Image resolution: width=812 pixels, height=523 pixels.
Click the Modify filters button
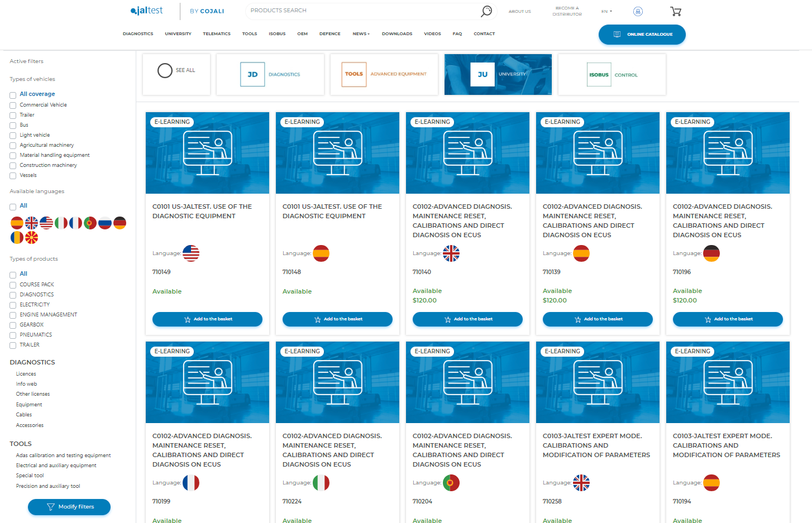(x=69, y=507)
